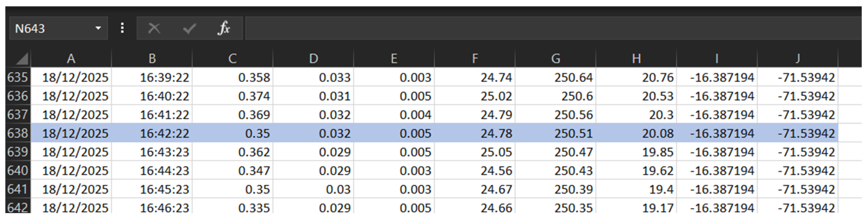The width and height of the screenshot is (868, 221).
Task: Click the three-dot formula bar resize handle
Action: point(122,28)
